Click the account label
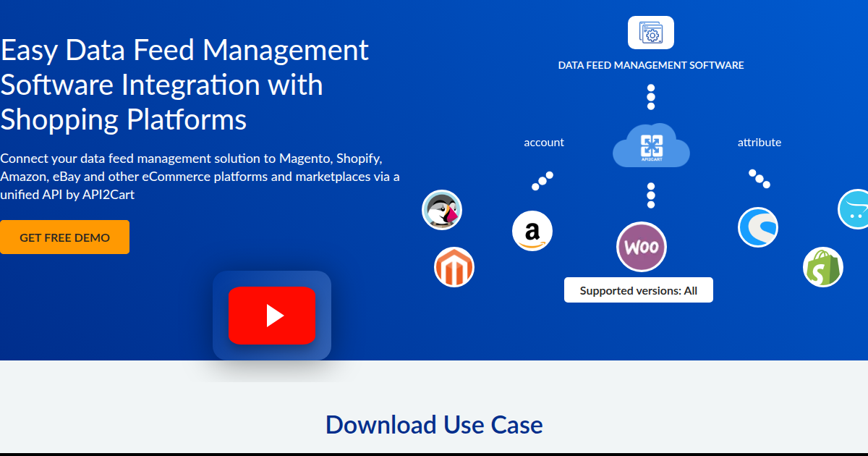 pyautogui.click(x=544, y=143)
